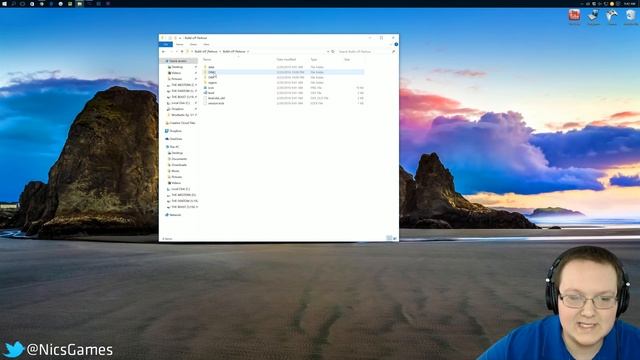Click the region folder icon

coord(205,82)
